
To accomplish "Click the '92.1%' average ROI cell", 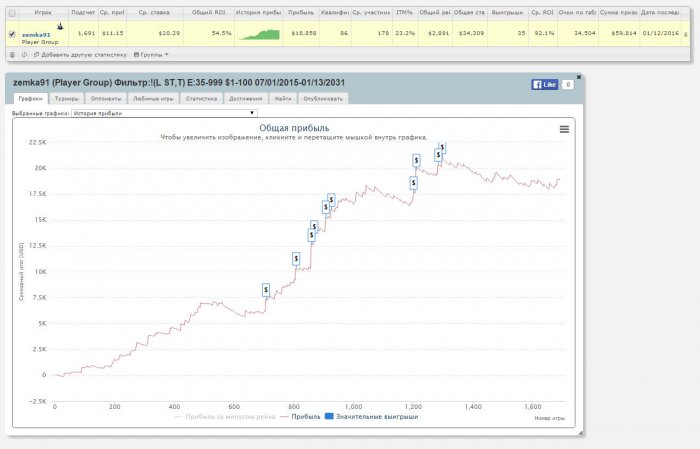I will [544, 33].
